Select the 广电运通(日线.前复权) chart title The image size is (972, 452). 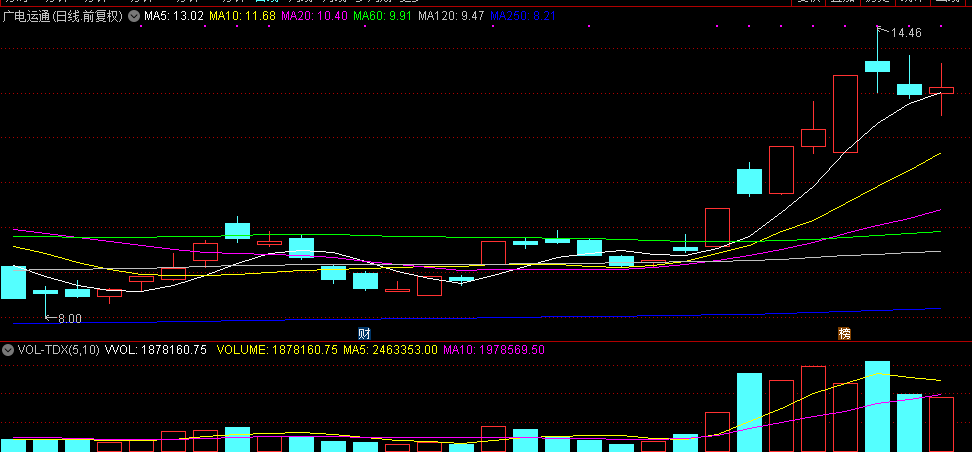(63, 16)
